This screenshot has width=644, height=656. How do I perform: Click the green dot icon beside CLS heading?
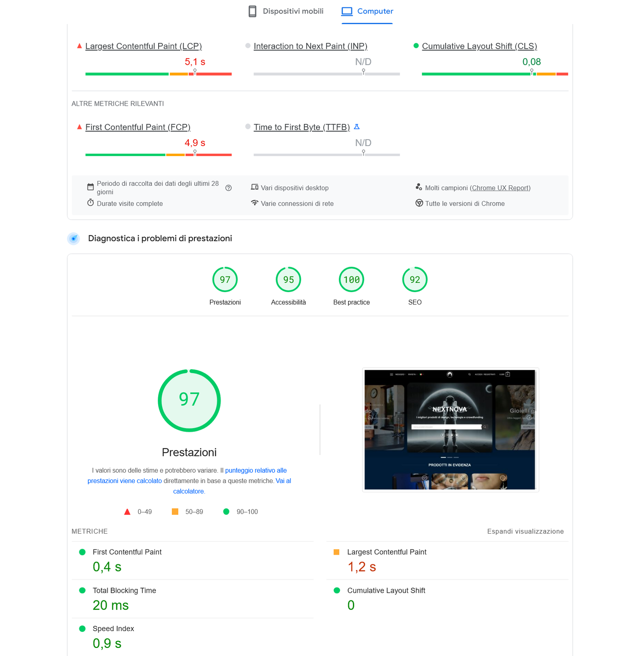pos(416,46)
